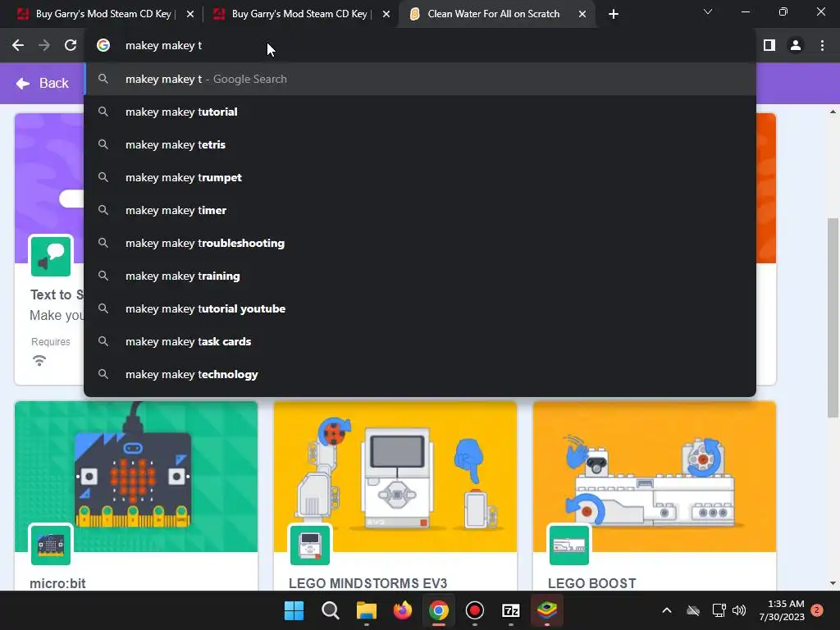Pick the 'makey makey trumpet' suggestion

tap(420, 177)
